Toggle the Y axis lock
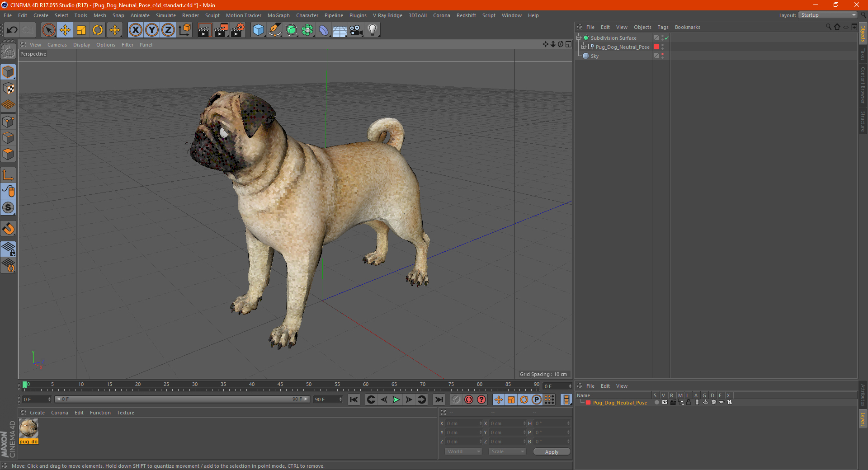868x470 pixels. point(152,30)
